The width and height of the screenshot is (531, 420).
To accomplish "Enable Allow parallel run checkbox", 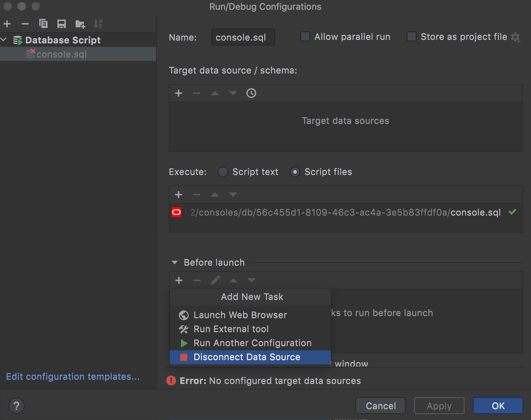I will coord(305,37).
